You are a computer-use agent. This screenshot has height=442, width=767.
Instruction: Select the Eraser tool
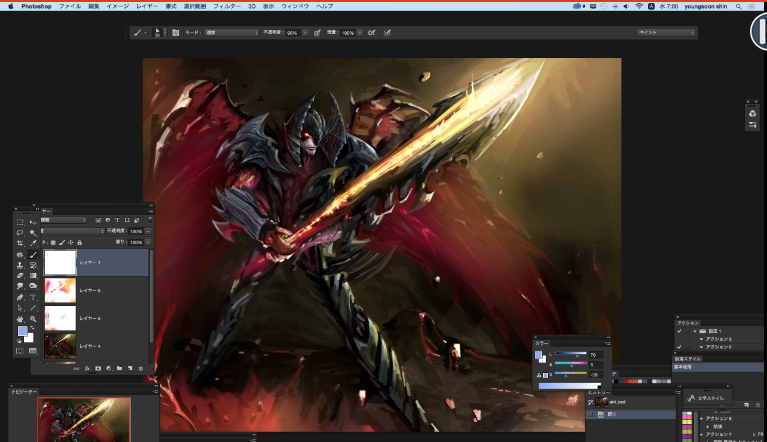(20, 276)
